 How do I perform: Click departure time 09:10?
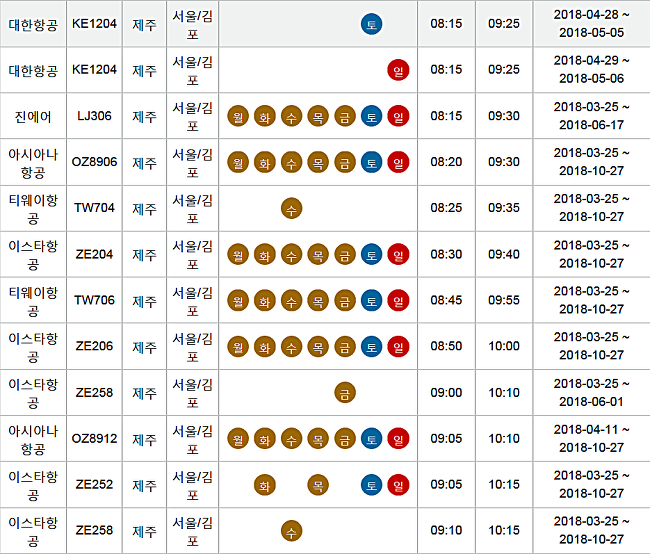[x=446, y=530]
